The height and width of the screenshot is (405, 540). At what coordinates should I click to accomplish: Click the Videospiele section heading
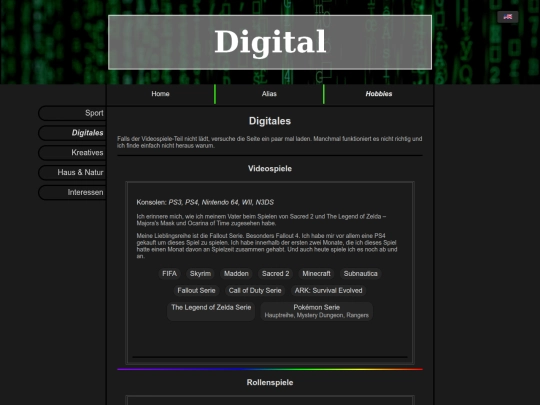point(270,168)
